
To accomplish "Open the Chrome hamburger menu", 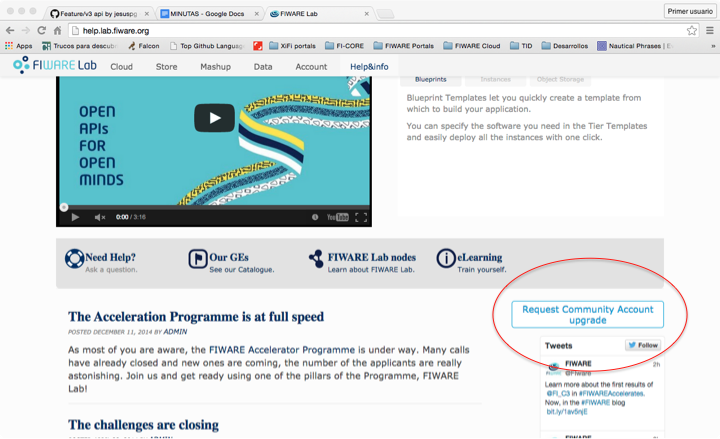I will tap(709, 31).
